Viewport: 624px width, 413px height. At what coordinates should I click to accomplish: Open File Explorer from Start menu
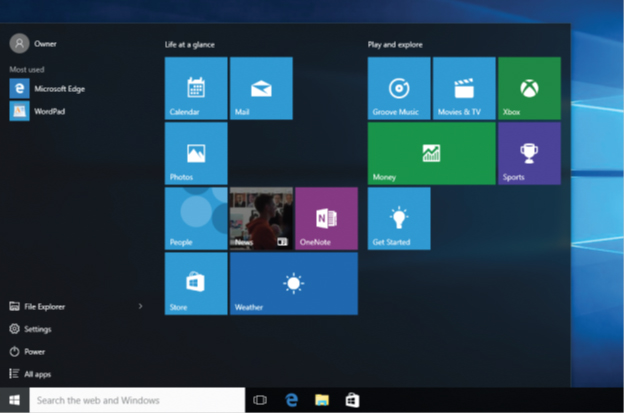coord(37,306)
